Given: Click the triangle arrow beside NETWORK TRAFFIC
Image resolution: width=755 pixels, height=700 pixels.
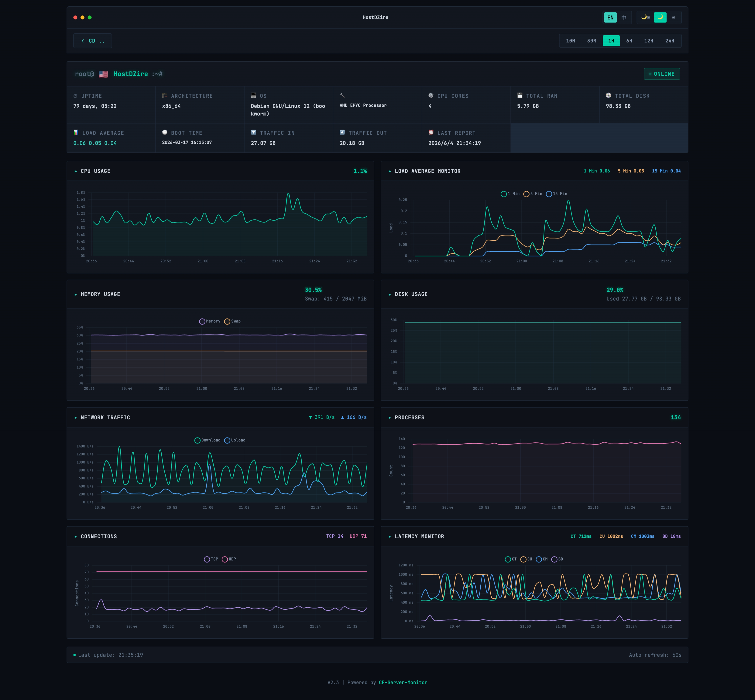Looking at the screenshot, I should tap(76, 418).
